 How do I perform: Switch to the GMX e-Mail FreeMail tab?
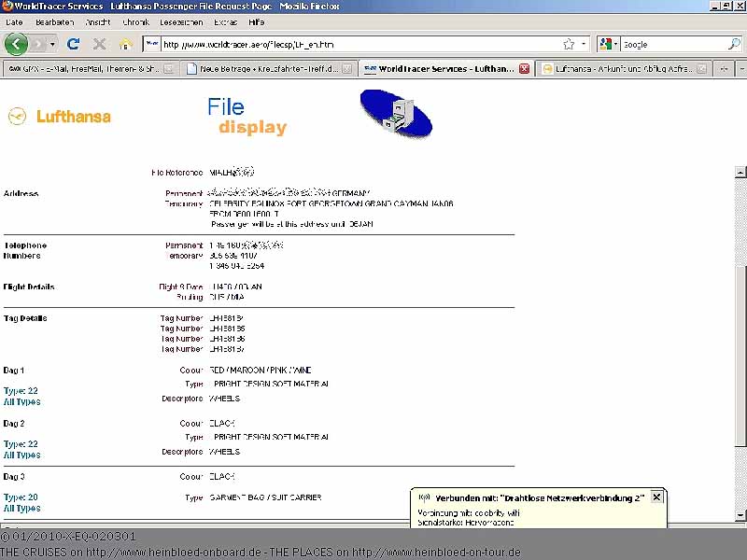[83, 68]
